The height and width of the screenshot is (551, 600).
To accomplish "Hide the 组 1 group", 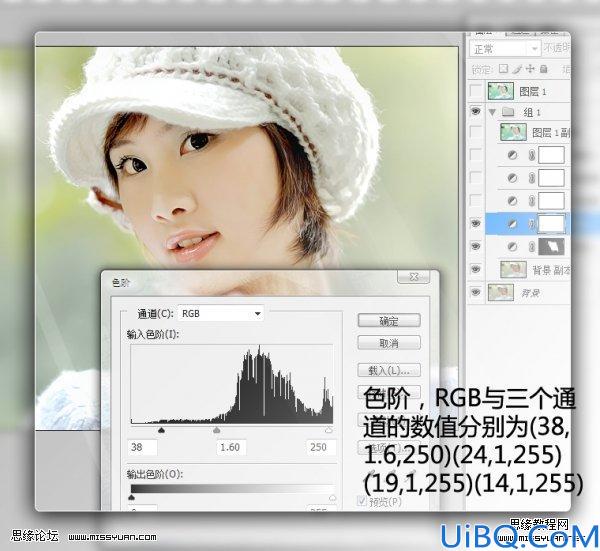I will pos(476,112).
